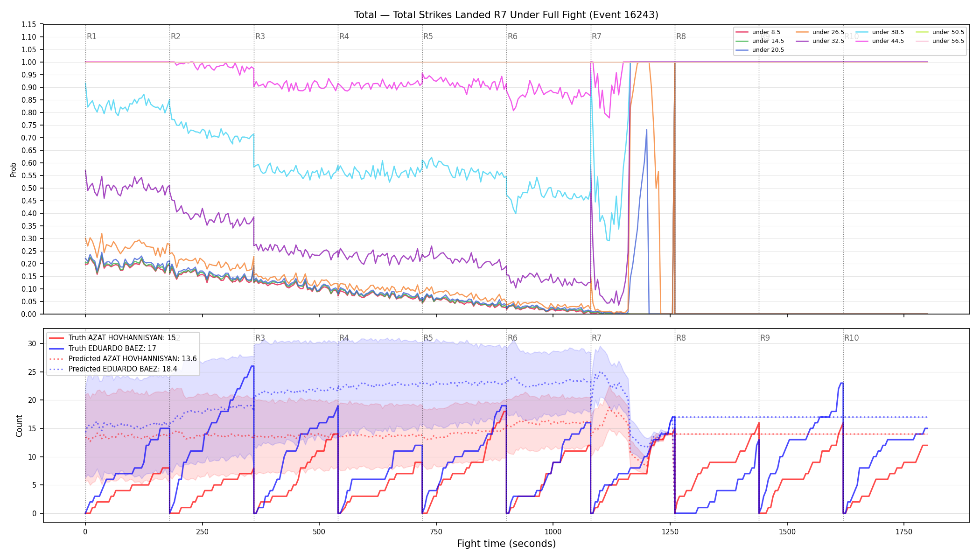
Task: Select the 'under 32.5' legend entry
Action: tap(820, 41)
